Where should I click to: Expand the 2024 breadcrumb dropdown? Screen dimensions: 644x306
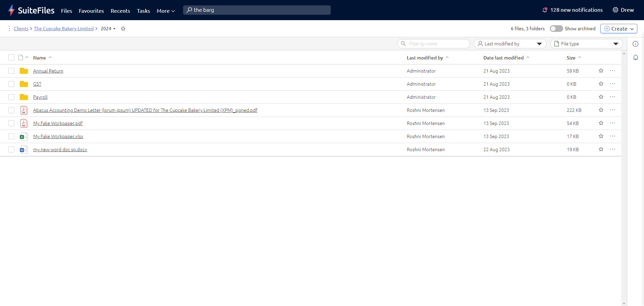(114, 29)
